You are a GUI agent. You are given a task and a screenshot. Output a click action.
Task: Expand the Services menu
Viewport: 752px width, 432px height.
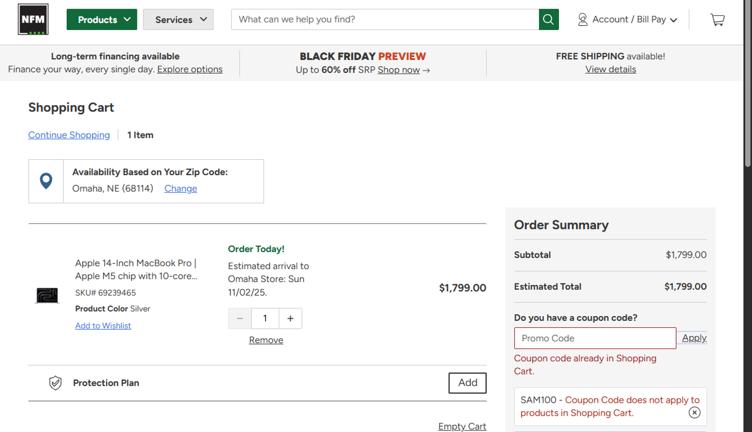pos(178,20)
